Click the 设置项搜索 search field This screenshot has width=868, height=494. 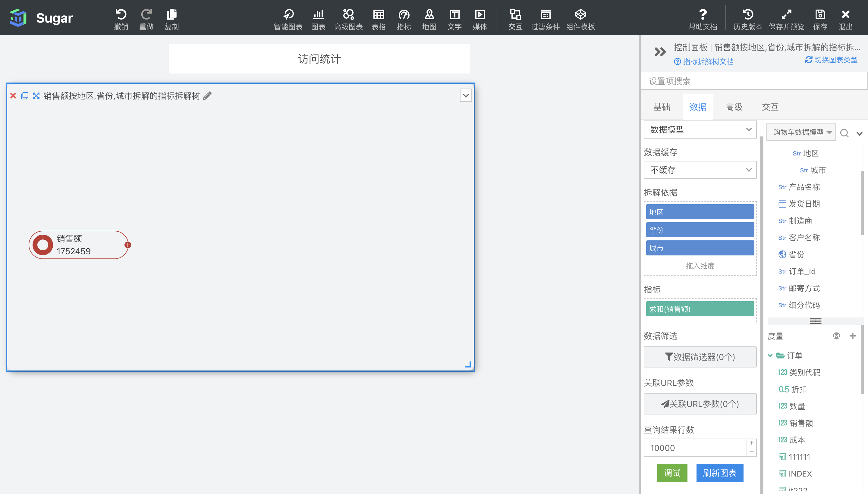point(754,81)
